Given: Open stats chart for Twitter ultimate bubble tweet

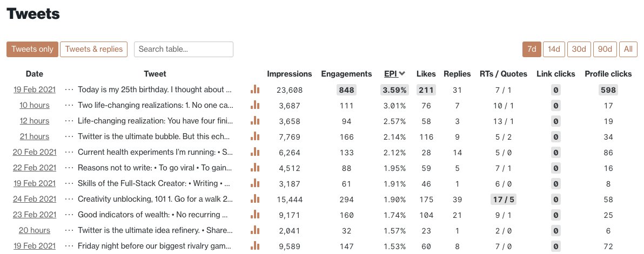Looking at the screenshot, I should (255, 136).
